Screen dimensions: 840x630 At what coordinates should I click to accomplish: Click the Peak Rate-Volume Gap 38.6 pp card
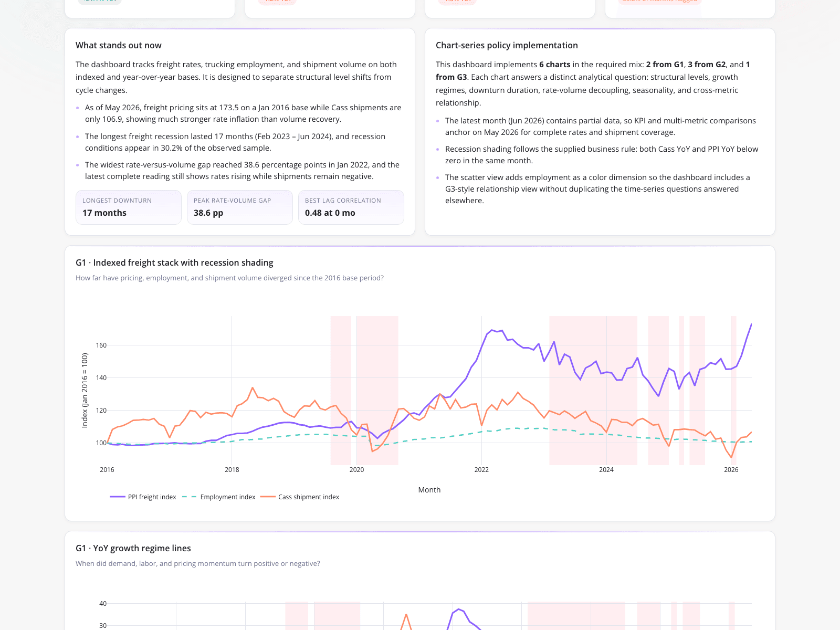pos(240,207)
